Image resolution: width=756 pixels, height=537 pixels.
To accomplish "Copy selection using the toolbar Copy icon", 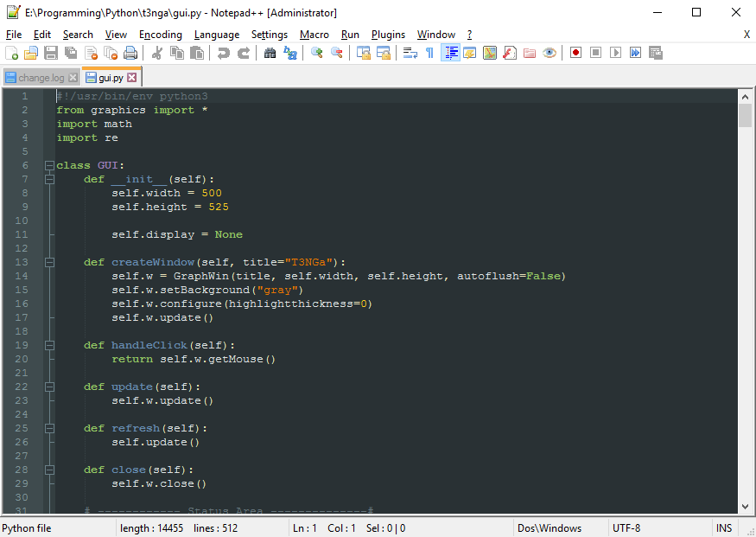I will pos(177,53).
